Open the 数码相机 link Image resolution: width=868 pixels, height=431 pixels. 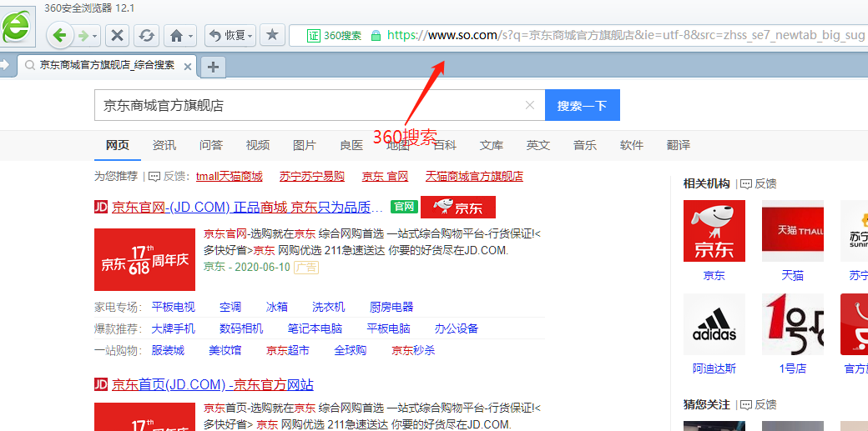(241, 328)
